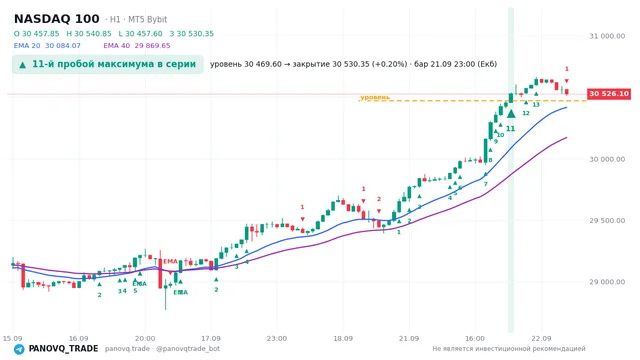The image size is (640, 360).
Task: Click the triangle icon in the breakout badge
Action: tap(23, 64)
